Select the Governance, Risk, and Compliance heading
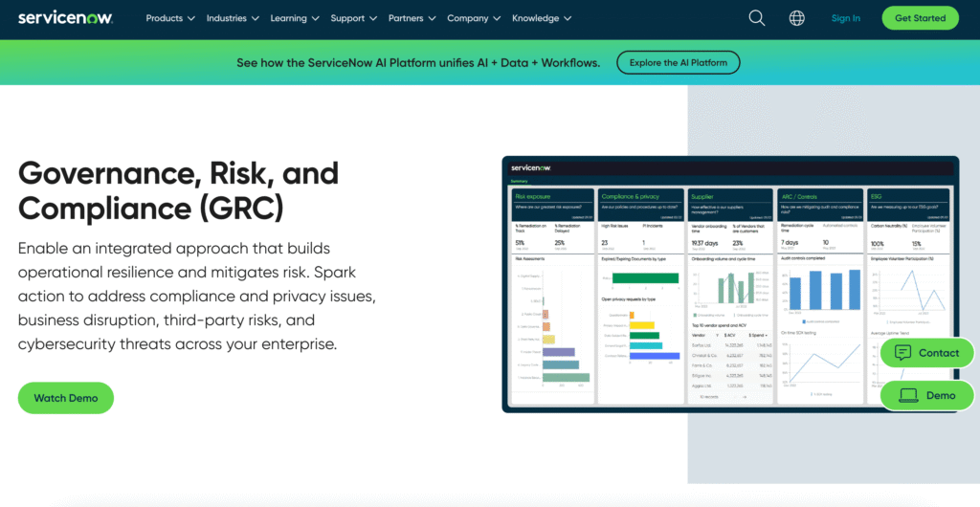This screenshot has height=507, width=980. point(178,190)
